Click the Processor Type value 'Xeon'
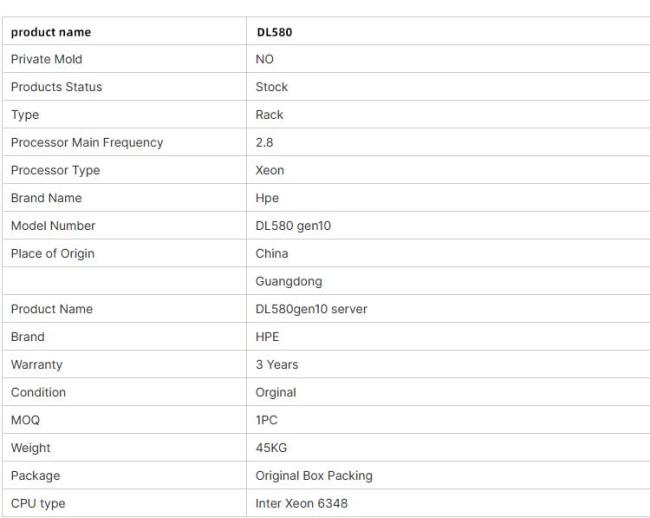The height and width of the screenshot is (518, 650). (x=270, y=170)
